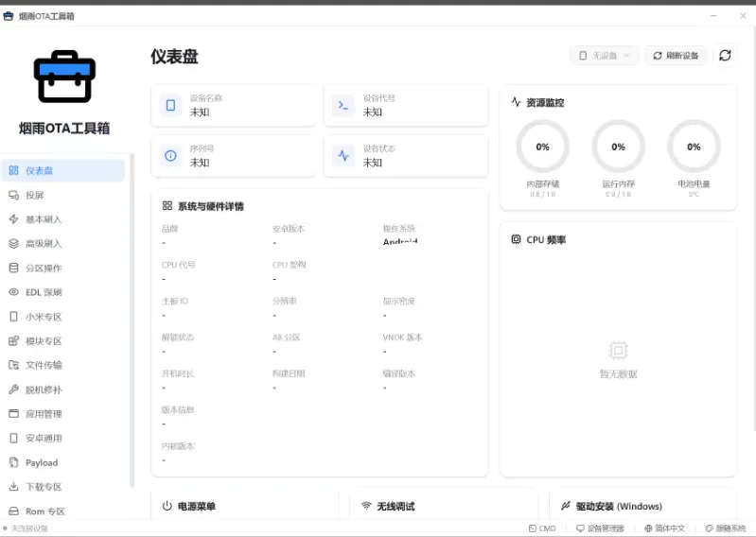Viewport: 756px width, 537px height.
Task: Click the 未知 value under 设备代号
Action: coord(372,113)
